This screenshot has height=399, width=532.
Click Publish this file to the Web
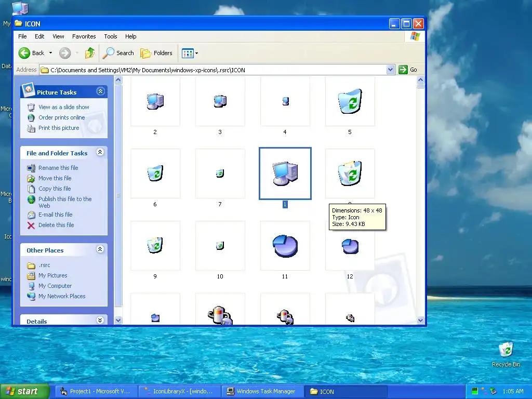[65, 202]
